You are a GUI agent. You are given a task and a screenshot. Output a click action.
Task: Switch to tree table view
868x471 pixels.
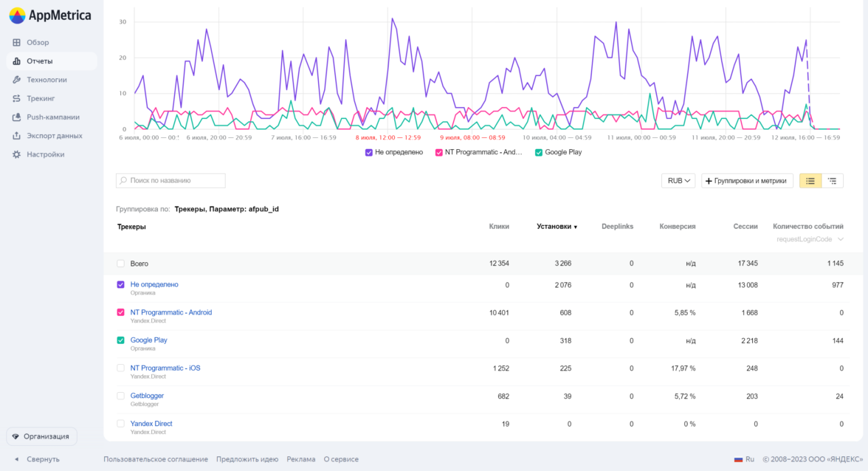click(832, 181)
